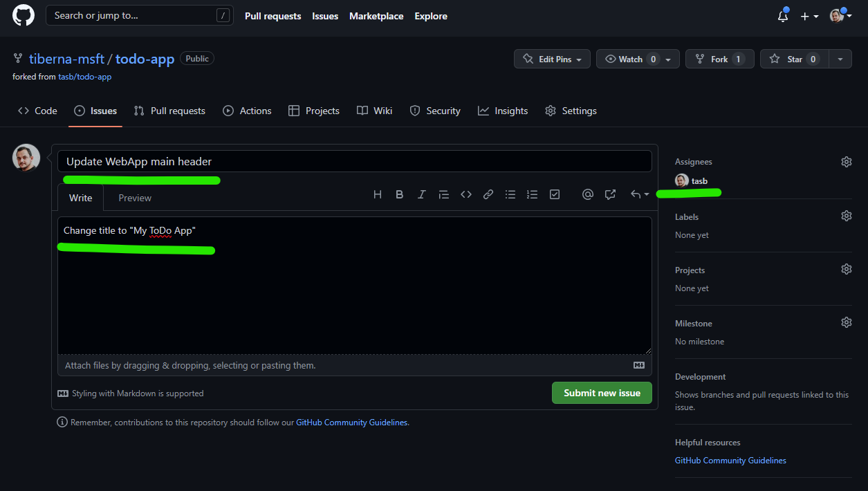Mention a user with the @ icon
Screen dimensions: 868x491
[588, 195]
